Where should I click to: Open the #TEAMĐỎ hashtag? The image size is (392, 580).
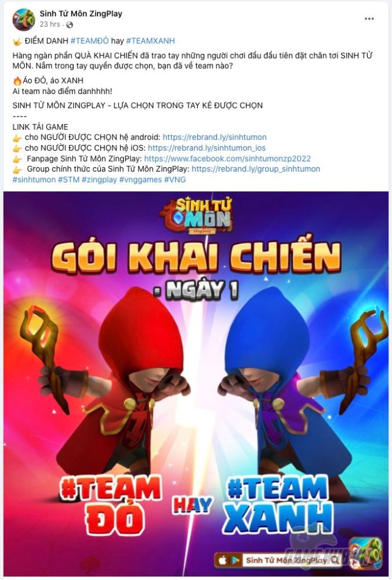point(89,41)
